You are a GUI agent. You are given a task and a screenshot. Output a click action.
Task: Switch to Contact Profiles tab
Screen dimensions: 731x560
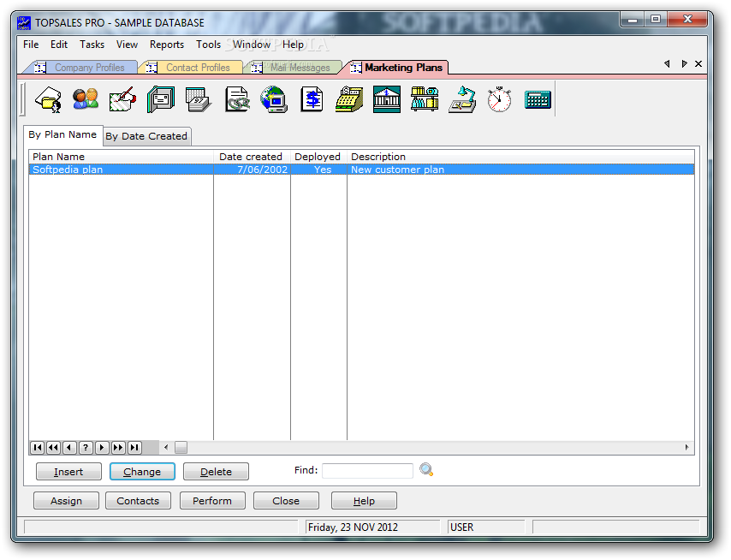pyautogui.click(x=191, y=68)
